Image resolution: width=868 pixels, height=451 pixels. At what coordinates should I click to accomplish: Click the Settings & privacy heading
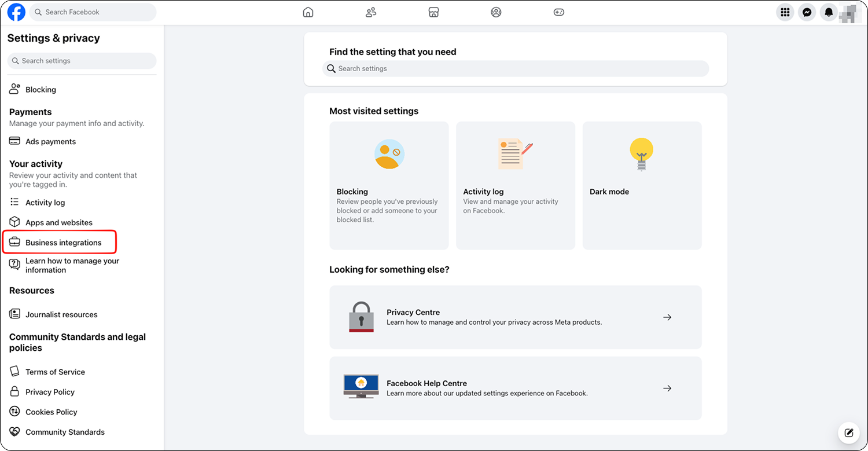pos(53,38)
